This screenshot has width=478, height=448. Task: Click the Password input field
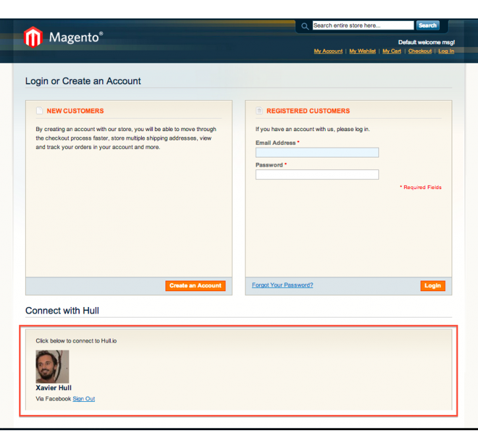(x=317, y=175)
